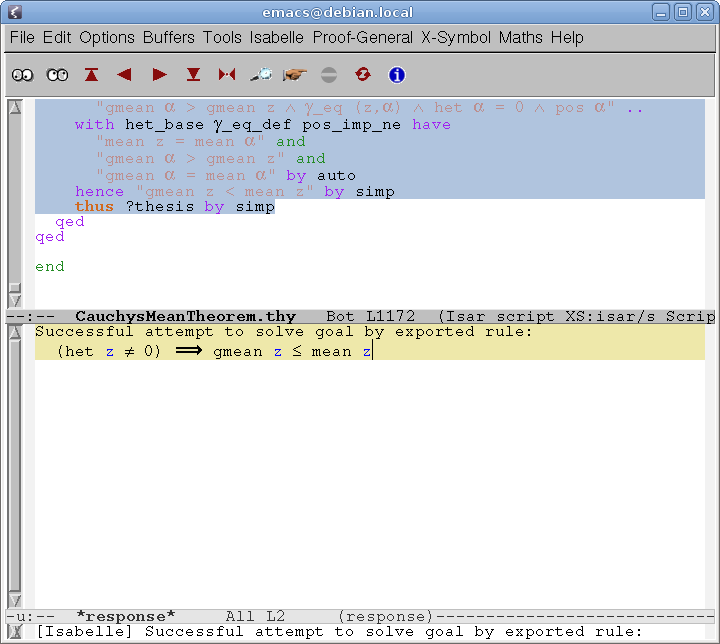Open Find theorems magnifier icon
This screenshot has height=644, width=720.
[x=261, y=75]
